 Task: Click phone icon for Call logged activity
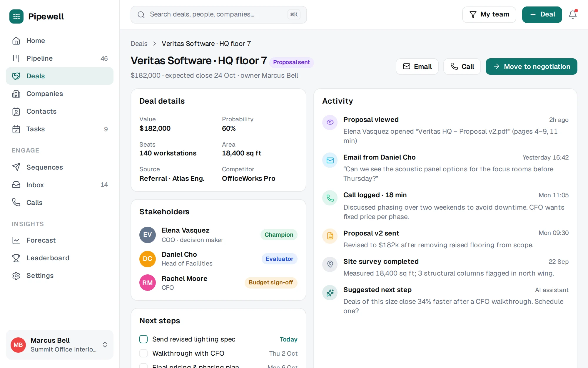330,198
